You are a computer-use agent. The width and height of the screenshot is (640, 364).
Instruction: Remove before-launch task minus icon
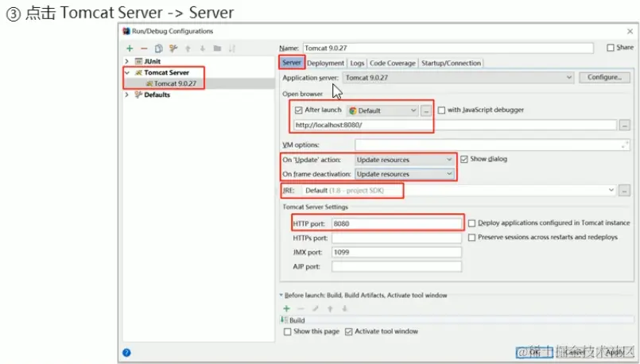301,308
